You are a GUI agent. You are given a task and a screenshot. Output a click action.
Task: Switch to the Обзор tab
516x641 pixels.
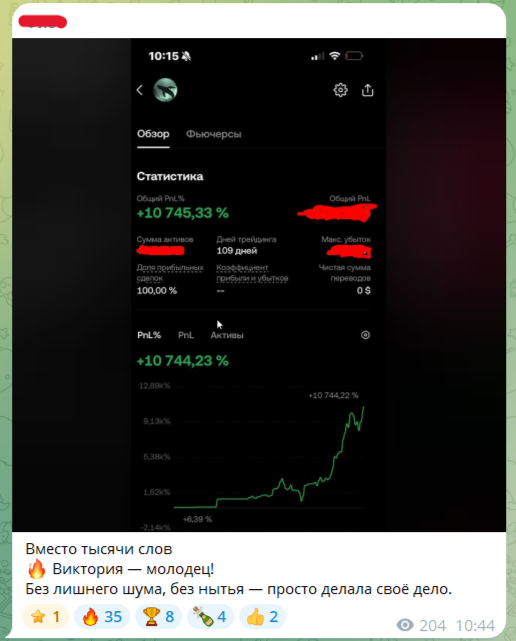click(153, 134)
